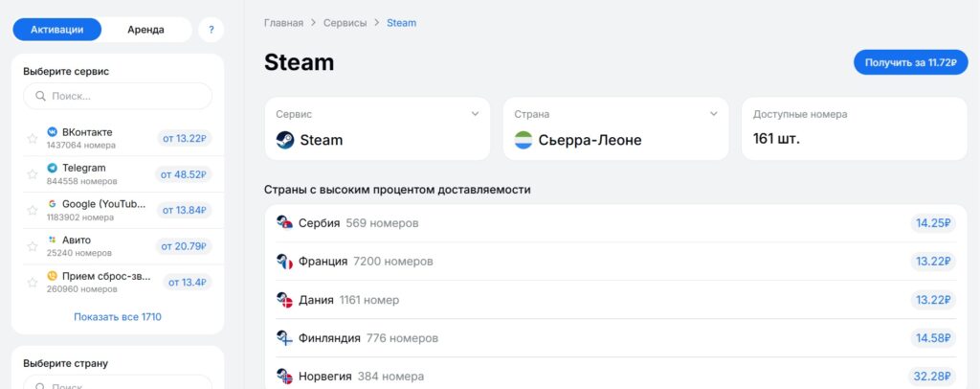
Task: Favorite Google (YouTube) with its star
Action: point(33,211)
